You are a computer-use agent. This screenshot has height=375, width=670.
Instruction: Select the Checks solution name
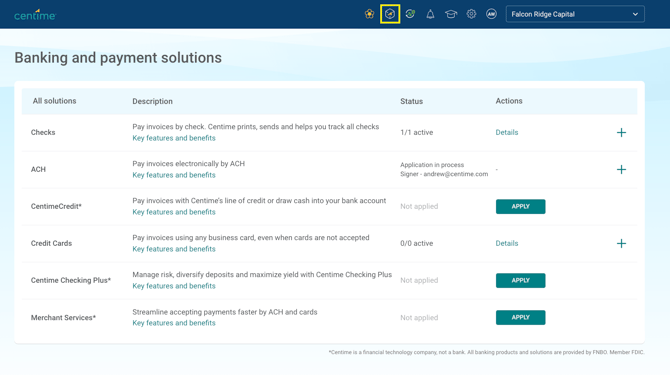43,132
